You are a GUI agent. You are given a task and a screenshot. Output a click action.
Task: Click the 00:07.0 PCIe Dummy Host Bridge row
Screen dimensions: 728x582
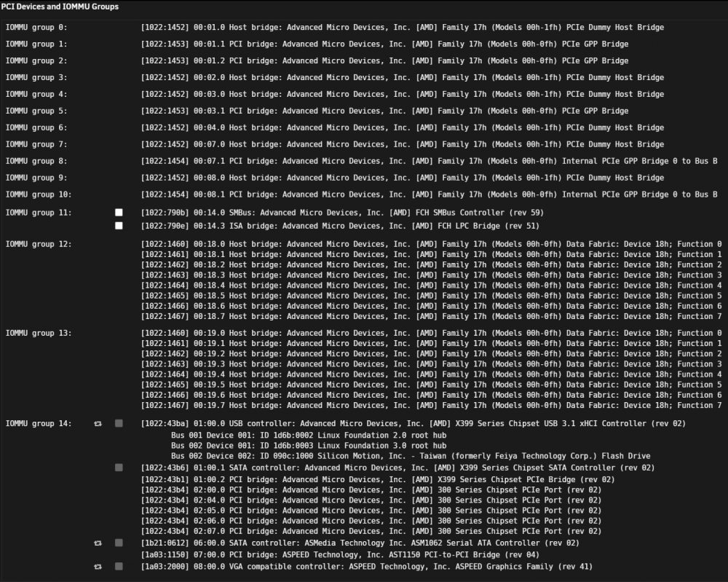point(403,144)
